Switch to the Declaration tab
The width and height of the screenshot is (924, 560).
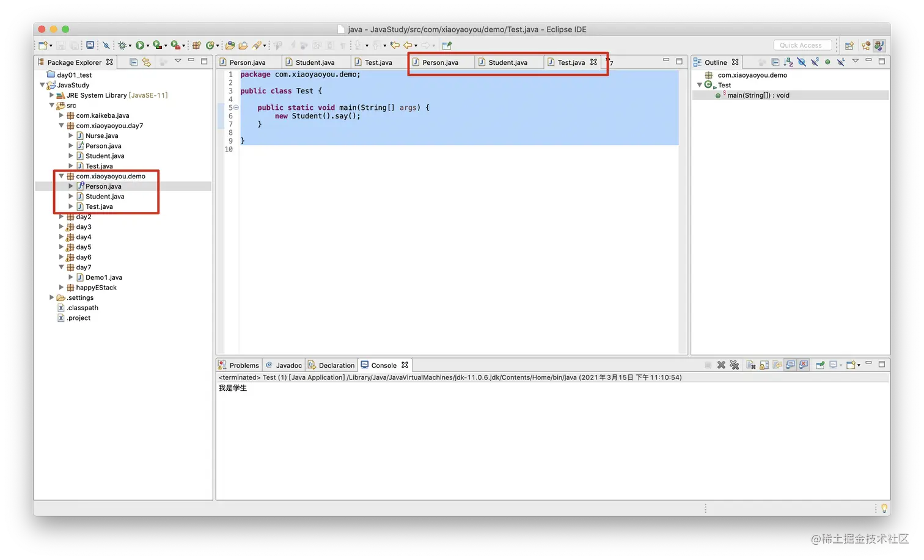tap(331, 365)
